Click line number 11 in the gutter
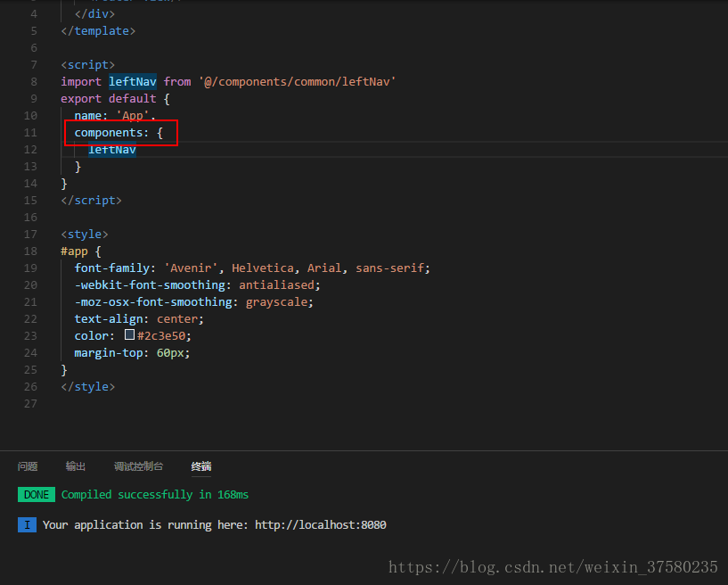 tap(30, 133)
